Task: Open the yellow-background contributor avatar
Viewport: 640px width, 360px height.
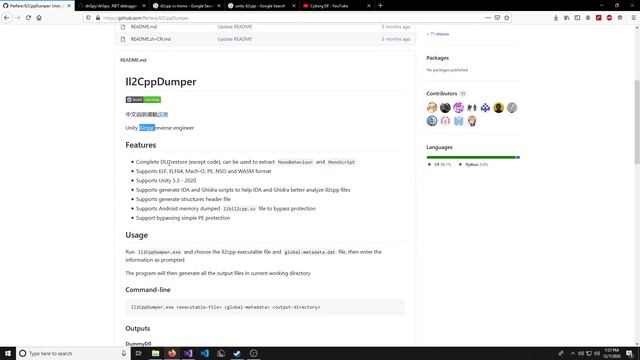Action: [498, 107]
